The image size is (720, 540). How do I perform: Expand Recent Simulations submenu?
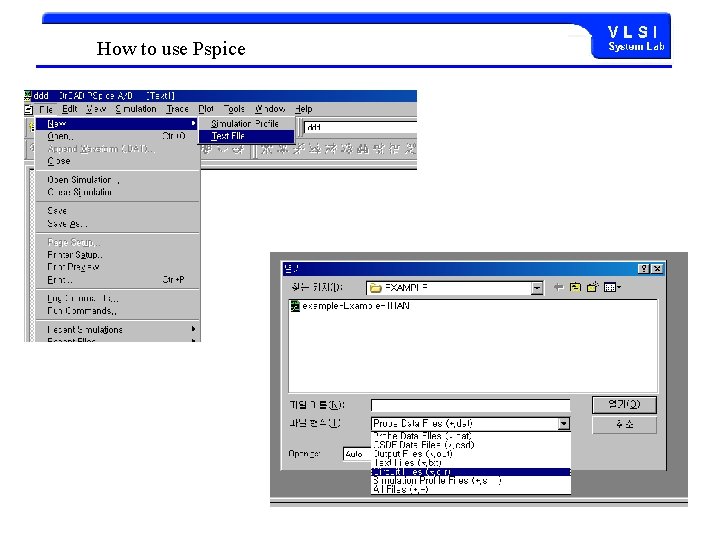point(117,330)
